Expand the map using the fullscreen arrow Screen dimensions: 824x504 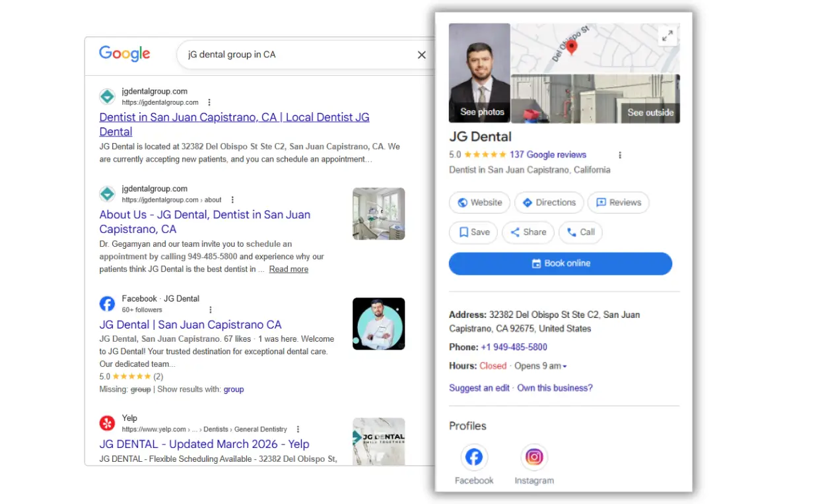(x=667, y=36)
